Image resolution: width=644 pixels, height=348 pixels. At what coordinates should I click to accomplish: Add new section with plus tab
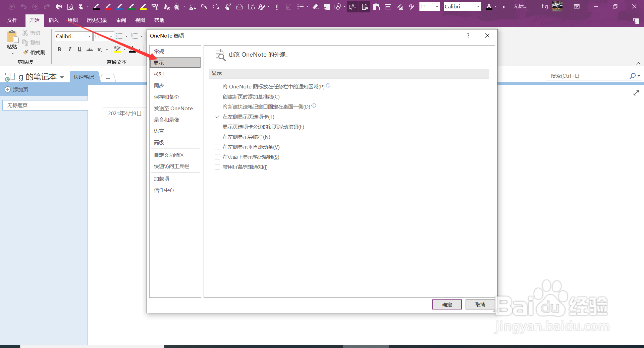tap(108, 78)
